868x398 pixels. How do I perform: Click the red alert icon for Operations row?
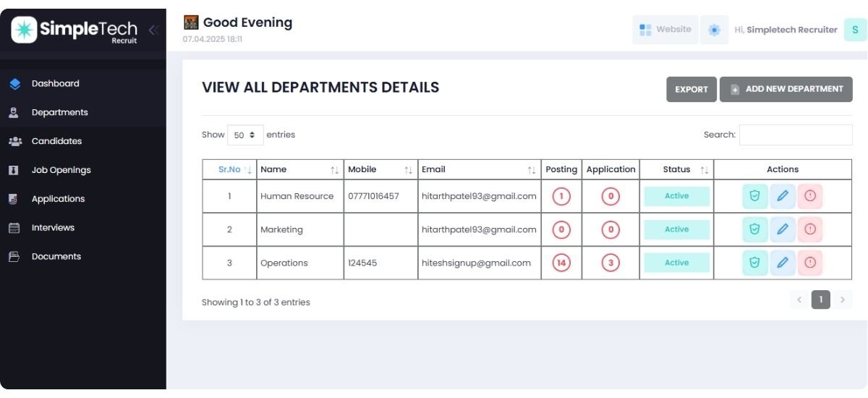810,263
